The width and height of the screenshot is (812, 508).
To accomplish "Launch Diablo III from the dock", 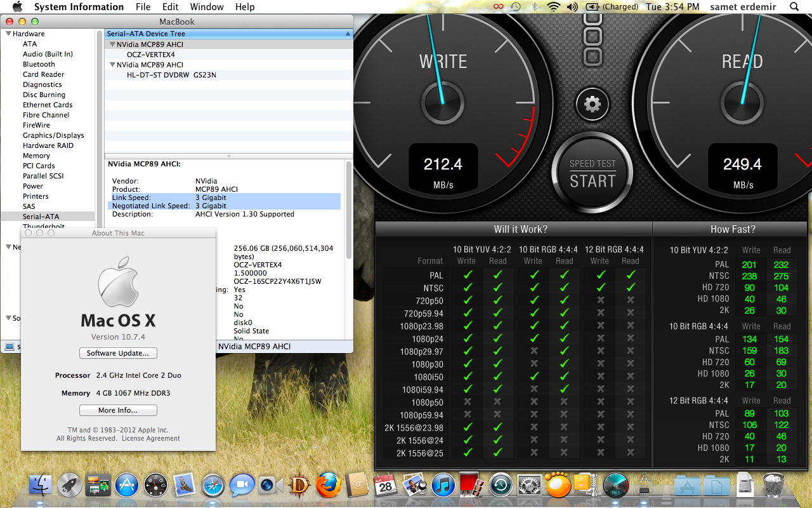I will click(x=299, y=486).
